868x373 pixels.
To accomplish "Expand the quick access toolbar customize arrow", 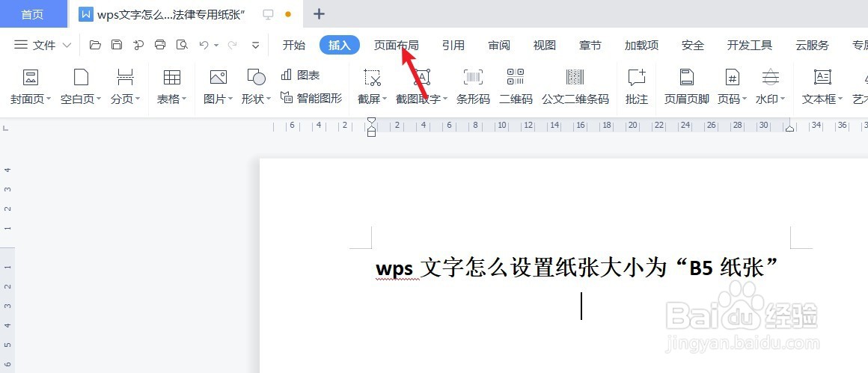I will (x=255, y=46).
